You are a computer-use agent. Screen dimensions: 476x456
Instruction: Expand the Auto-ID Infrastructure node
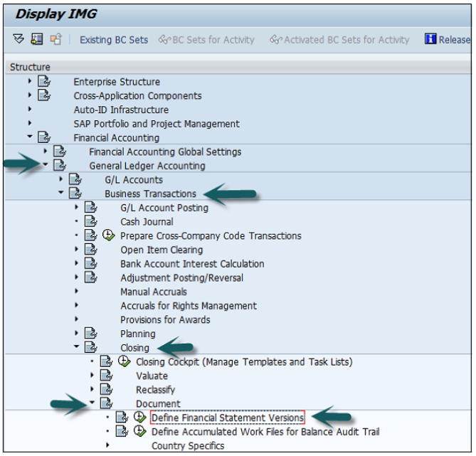(30, 110)
